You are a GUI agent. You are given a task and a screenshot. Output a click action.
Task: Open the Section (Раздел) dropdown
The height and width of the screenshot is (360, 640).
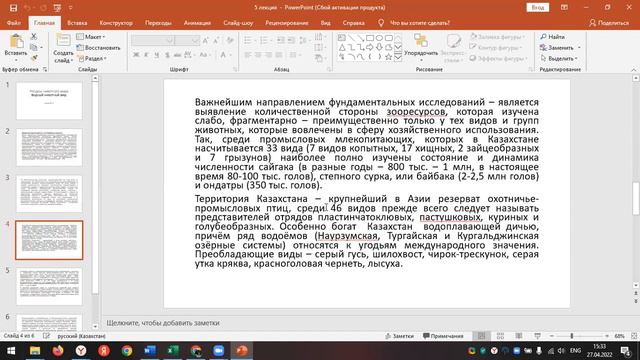92,58
